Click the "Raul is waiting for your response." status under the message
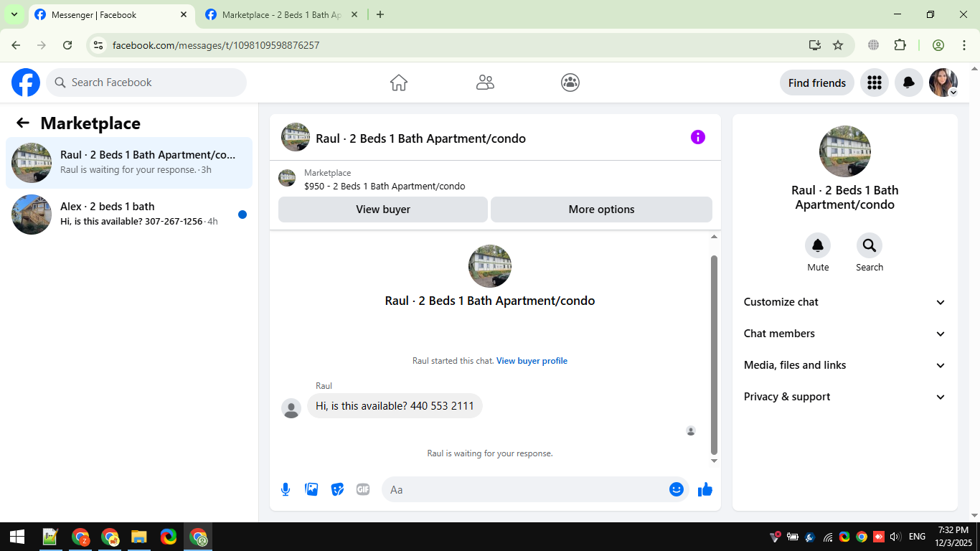Image resolution: width=980 pixels, height=551 pixels. click(490, 453)
